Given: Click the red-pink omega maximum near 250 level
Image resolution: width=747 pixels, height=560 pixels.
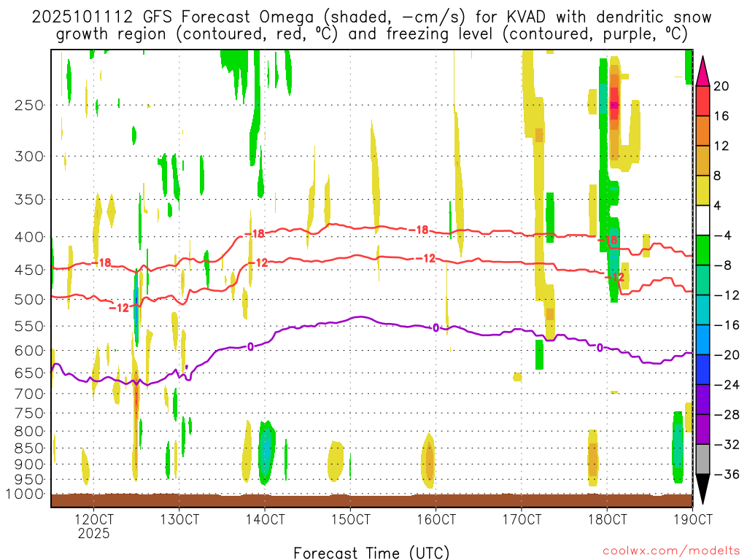Looking at the screenshot, I should tap(614, 104).
